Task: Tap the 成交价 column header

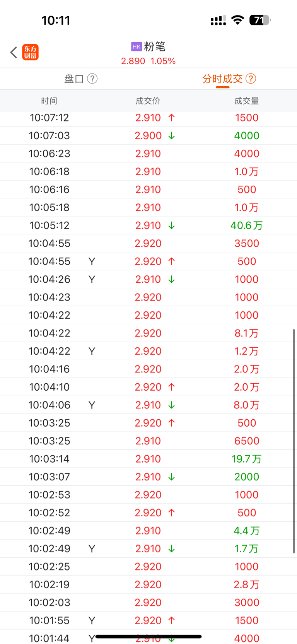Action: [148, 101]
